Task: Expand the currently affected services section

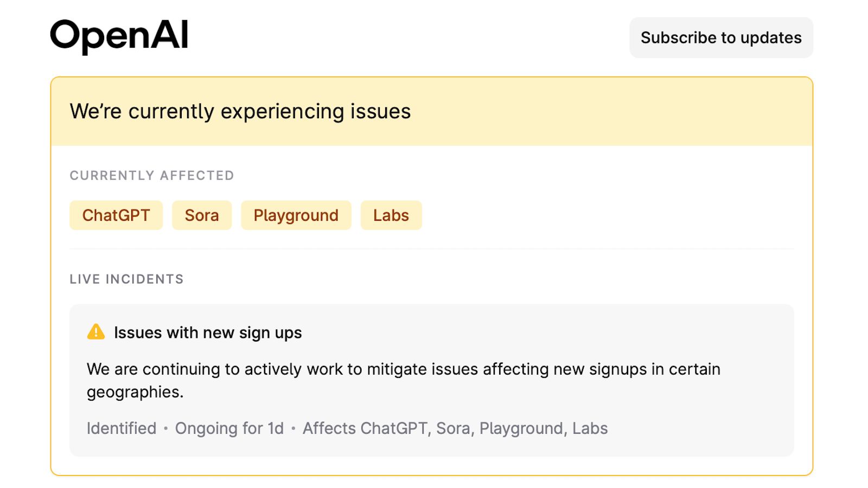Action: pos(151,175)
